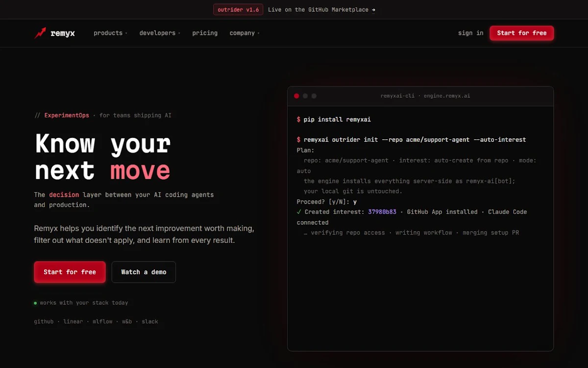Viewport: 588px width, 368px height.
Task: Click "for teams shipping AI" text
Action: click(135, 115)
